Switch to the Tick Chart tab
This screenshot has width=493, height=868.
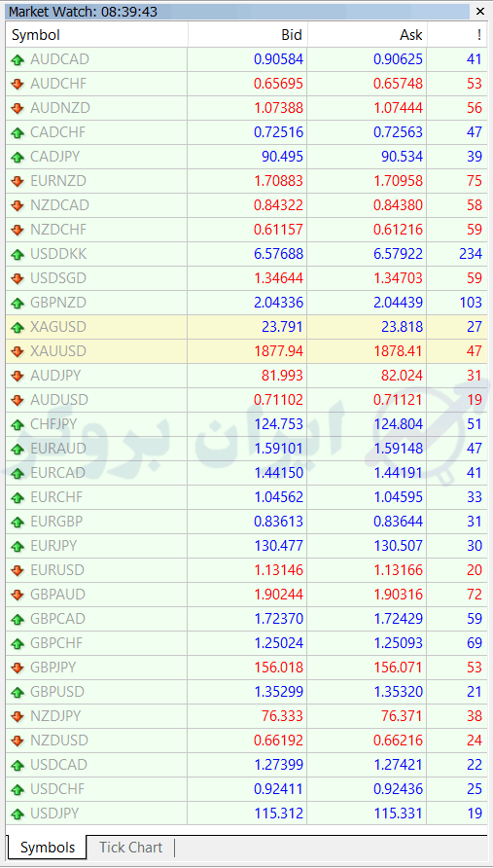[x=130, y=848]
